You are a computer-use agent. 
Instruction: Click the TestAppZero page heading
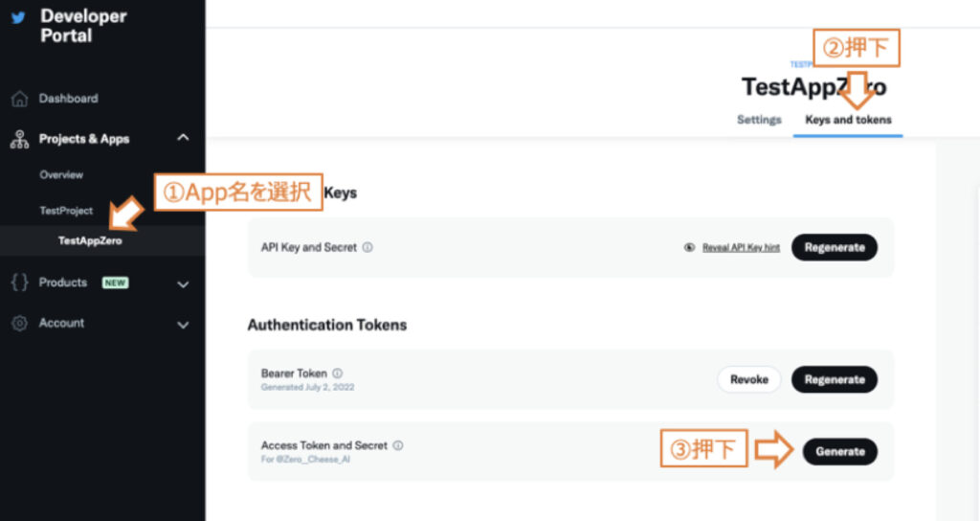click(813, 87)
